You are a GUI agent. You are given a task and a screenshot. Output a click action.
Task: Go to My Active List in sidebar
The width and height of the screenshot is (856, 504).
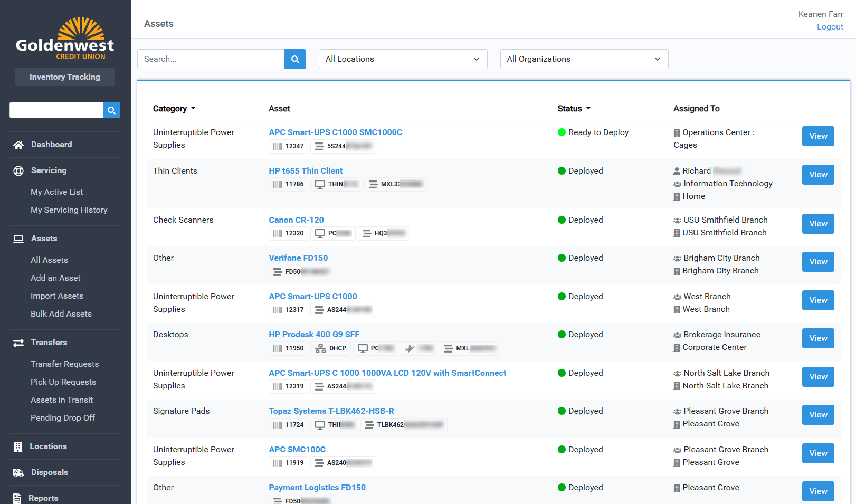click(x=57, y=192)
